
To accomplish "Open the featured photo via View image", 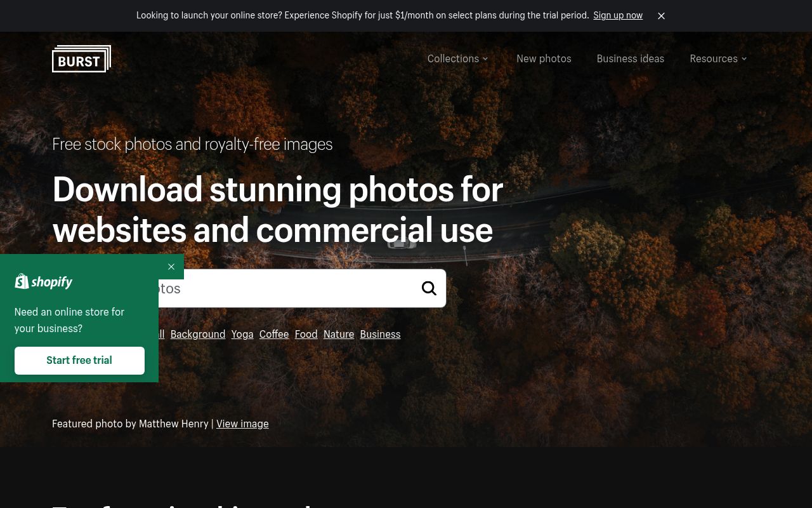I will pos(242,424).
